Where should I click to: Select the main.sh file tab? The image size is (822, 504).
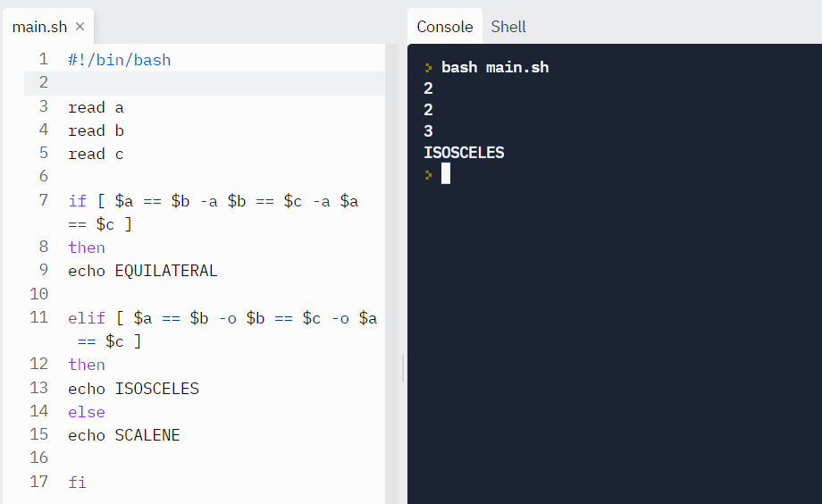point(39,27)
